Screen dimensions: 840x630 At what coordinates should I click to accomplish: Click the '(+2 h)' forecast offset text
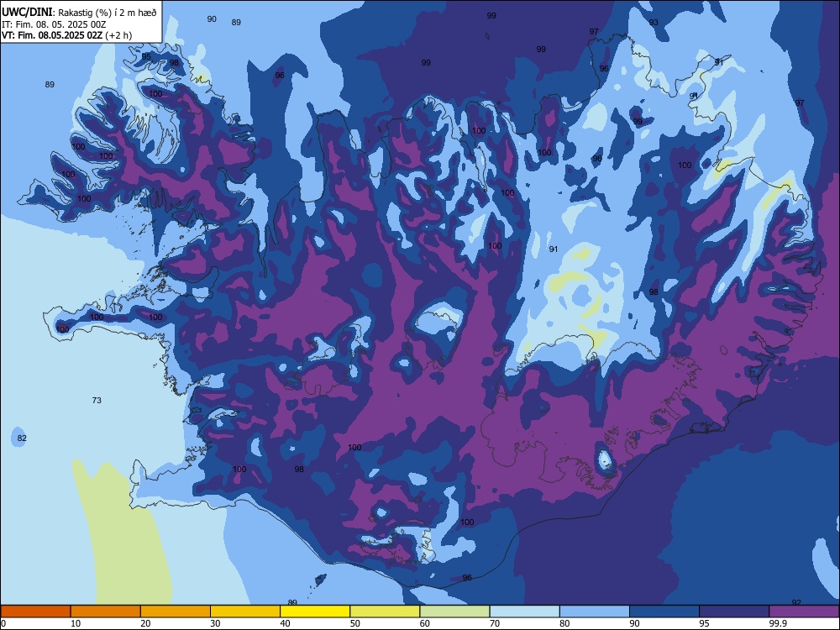[118, 35]
